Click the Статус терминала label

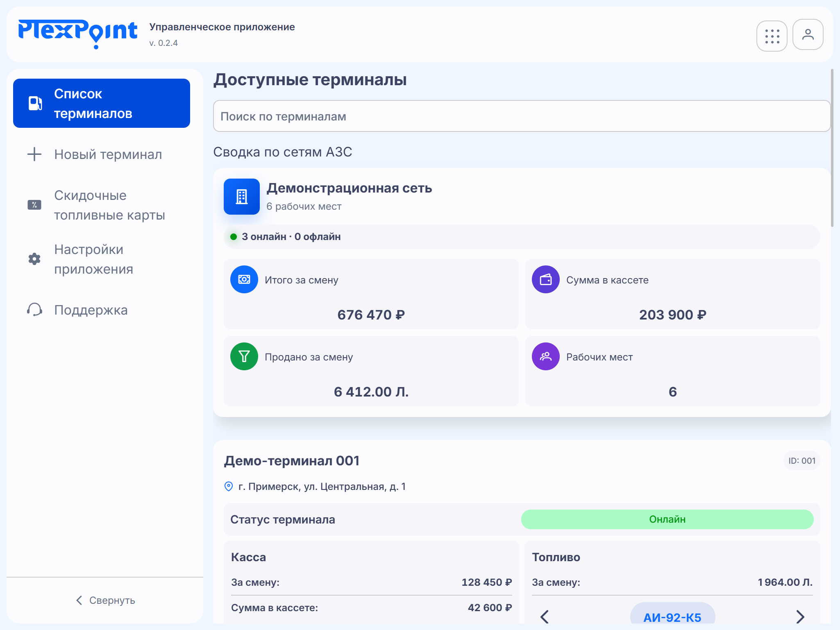click(x=282, y=519)
